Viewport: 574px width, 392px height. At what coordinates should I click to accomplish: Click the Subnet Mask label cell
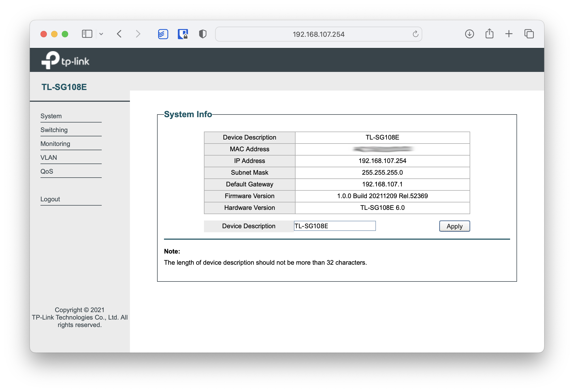pos(249,173)
